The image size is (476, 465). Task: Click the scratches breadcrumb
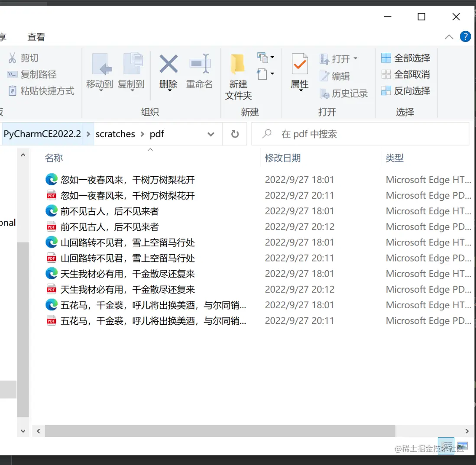[115, 134]
